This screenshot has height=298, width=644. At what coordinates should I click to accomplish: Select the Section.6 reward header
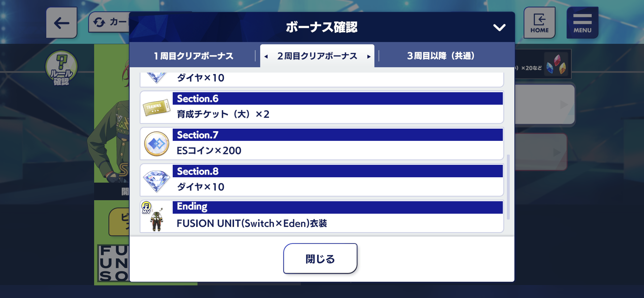tap(338, 99)
